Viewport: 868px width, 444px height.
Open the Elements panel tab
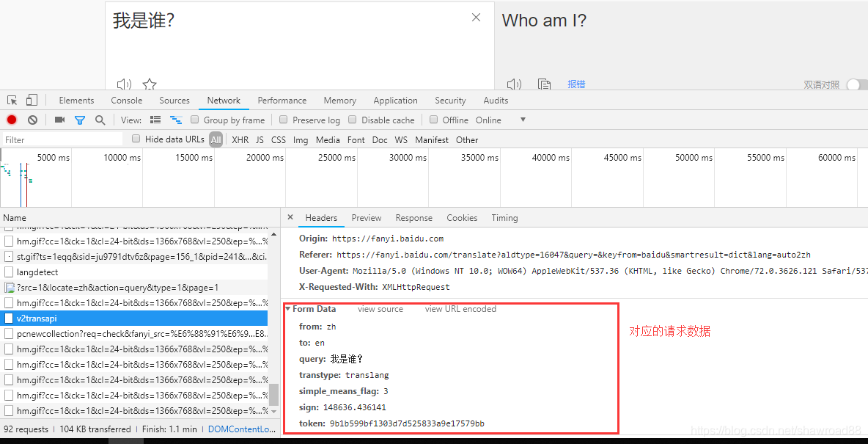(x=76, y=101)
